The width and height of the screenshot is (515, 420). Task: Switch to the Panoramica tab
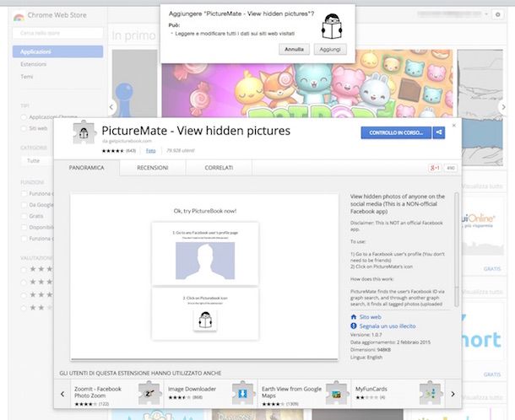click(x=87, y=168)
